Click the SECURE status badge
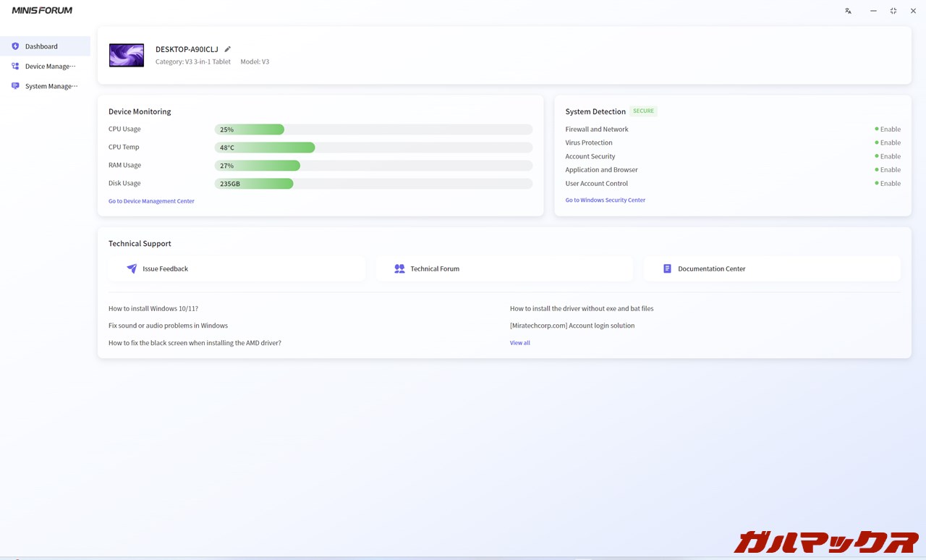This screenshot has height=560, width=926. (x=642, y=111)
